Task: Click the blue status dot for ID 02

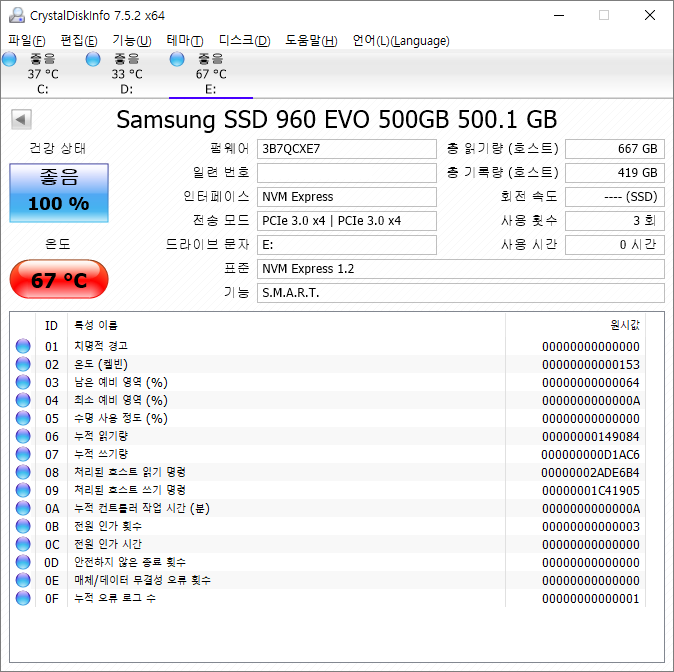Action: coord(23,364)
